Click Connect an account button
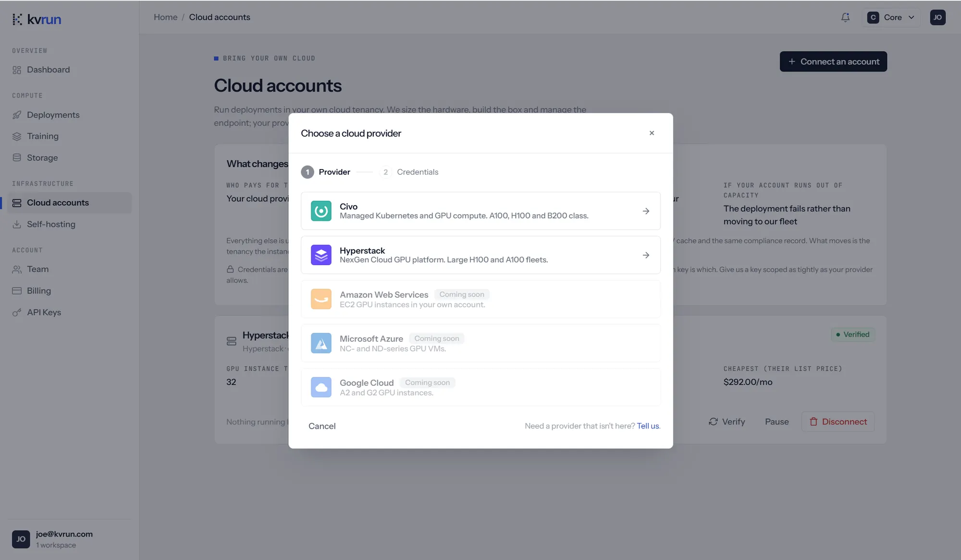The width and height of the screenshot is (961, 560). tap(833, 61)
